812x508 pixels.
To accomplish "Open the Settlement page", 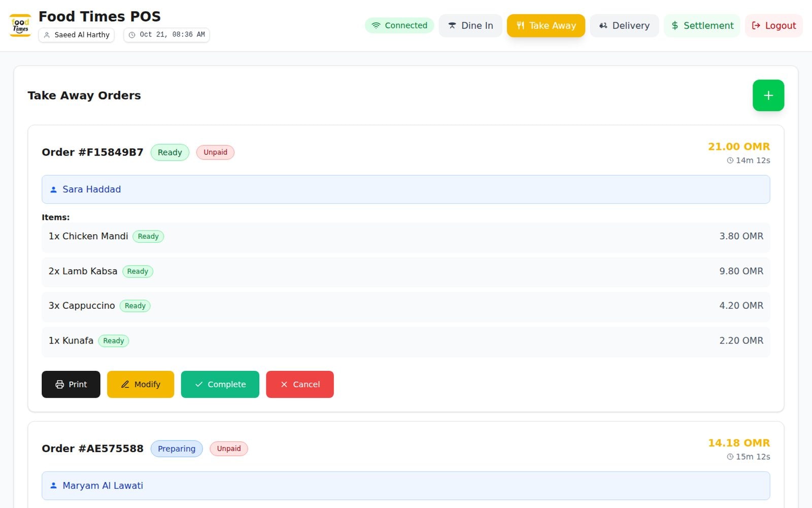I will [702, 25].
